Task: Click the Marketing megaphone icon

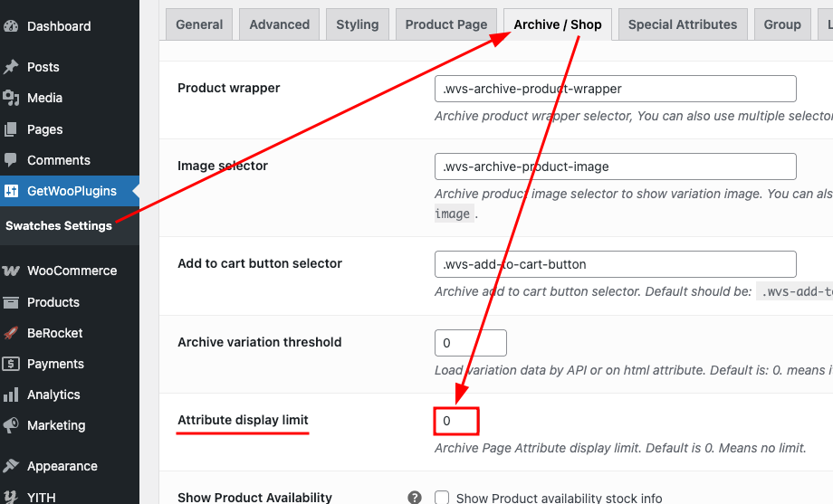Action: click(x=11, y=425)
